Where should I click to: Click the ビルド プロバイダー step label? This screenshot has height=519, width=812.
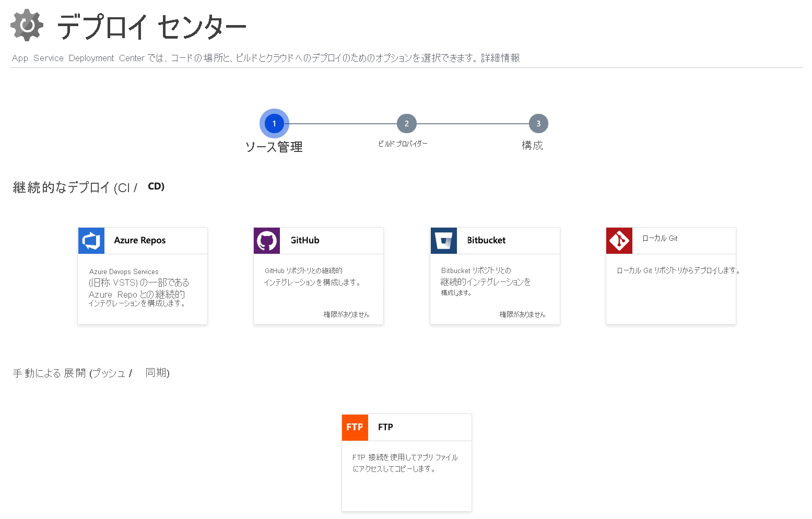tap(403, 144)
